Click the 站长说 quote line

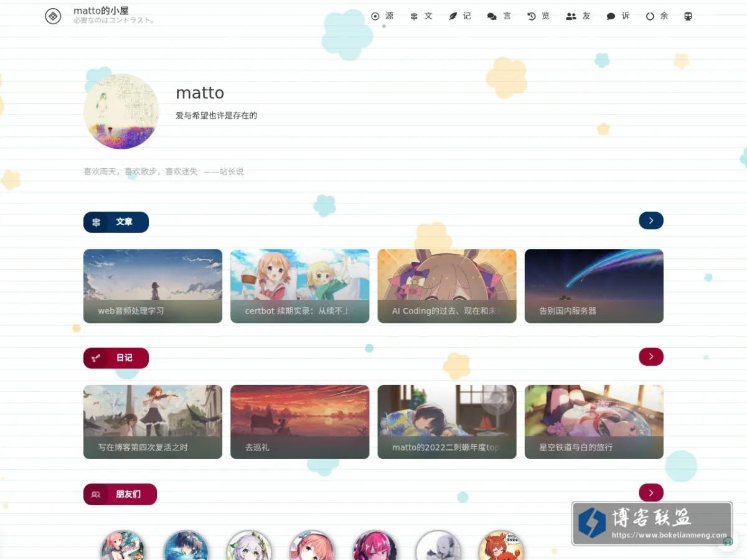(x=164, y=171)
